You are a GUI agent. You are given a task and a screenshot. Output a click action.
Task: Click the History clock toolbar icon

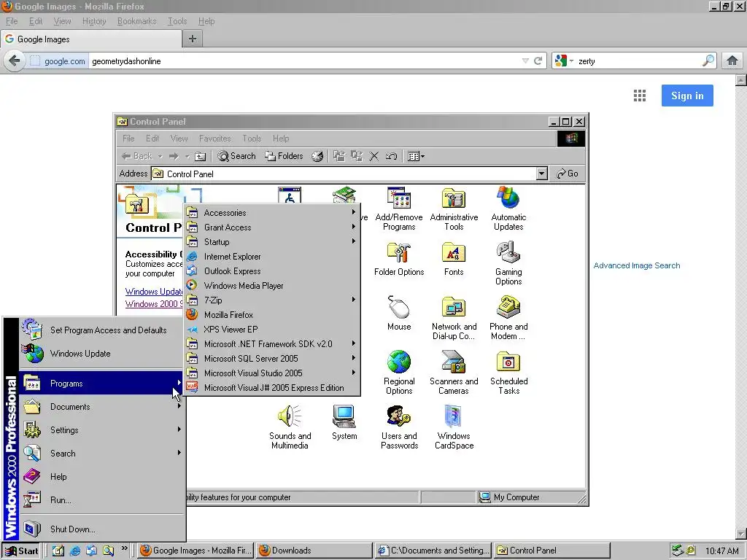[317, 156]
